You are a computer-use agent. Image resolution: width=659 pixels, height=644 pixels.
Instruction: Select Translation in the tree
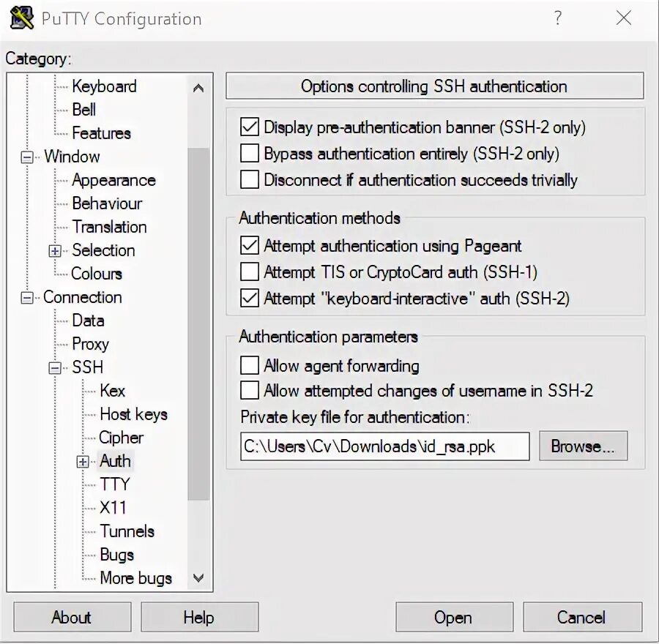109,227
